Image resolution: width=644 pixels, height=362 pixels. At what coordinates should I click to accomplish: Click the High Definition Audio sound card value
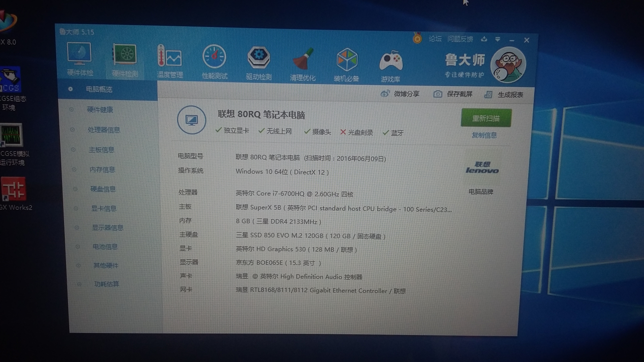pos(299,277)
